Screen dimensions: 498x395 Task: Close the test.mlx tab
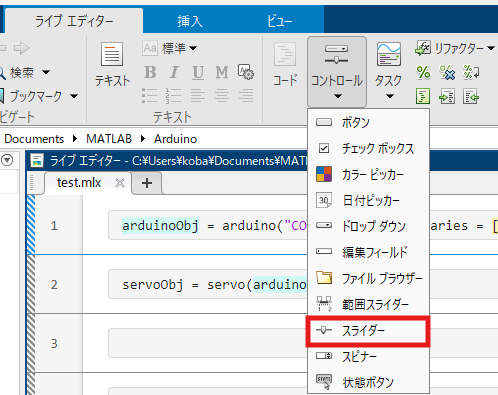[x=120, y=183]
